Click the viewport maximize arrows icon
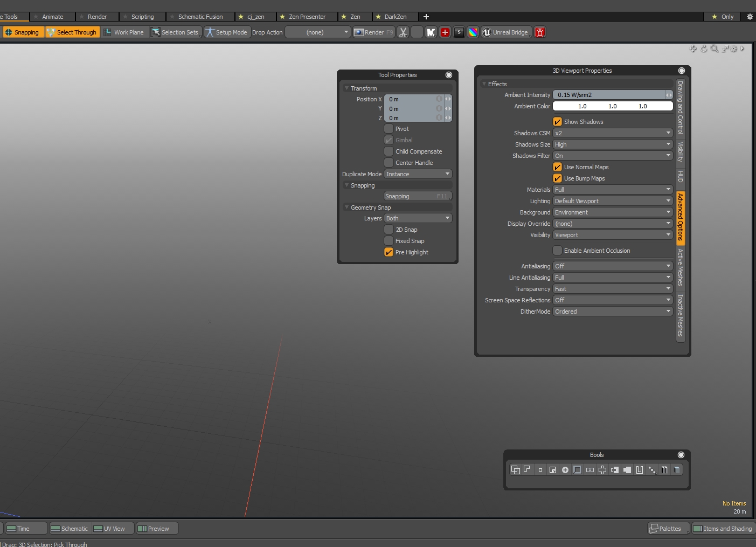Viewport: 756px width, 547px height. (x=725, y=49)
